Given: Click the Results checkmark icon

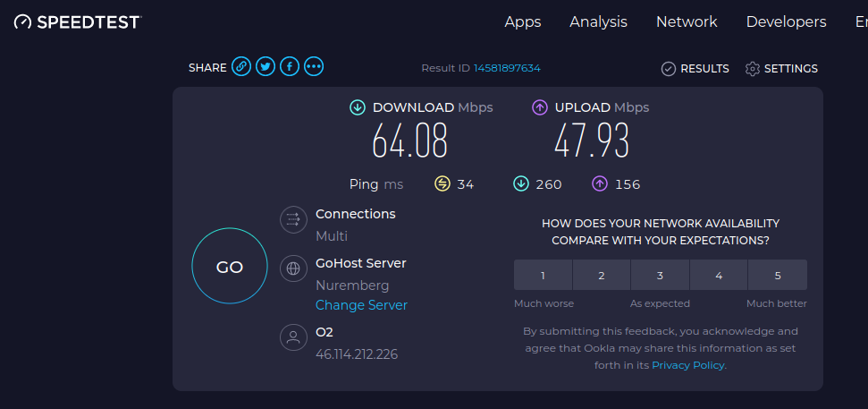Looking at the screenshot, I should pos(669,69).
